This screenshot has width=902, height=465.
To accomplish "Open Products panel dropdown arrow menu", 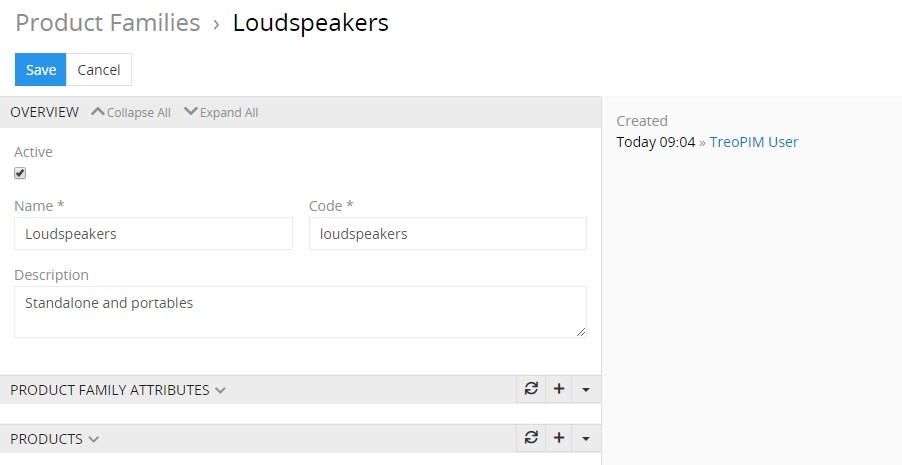I will pos(586,439).
